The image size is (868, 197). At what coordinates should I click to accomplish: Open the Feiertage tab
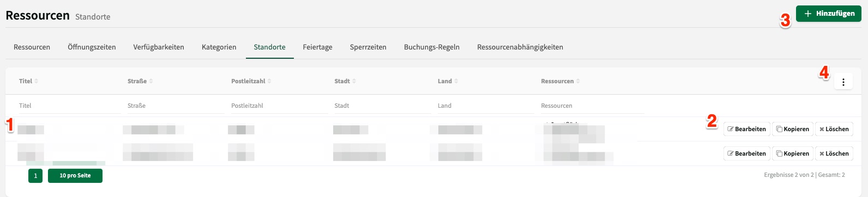click(318, 47)
